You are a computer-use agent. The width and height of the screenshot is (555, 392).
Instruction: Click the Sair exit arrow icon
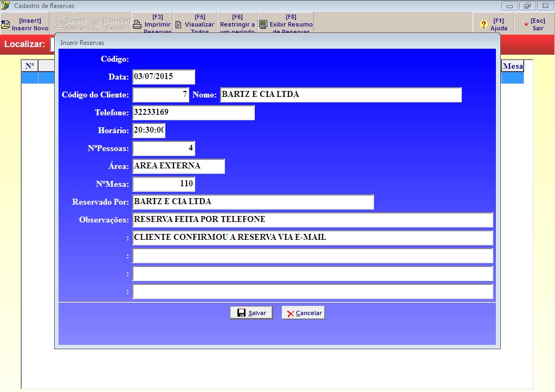click(526, 24)
